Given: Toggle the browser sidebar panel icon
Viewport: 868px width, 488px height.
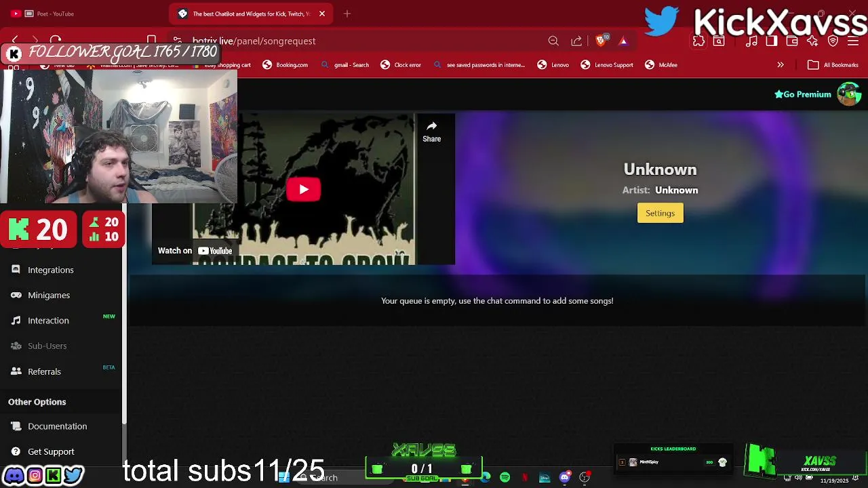Looking at the screenshot, I should pyautogui.click(x=772, y=41).
